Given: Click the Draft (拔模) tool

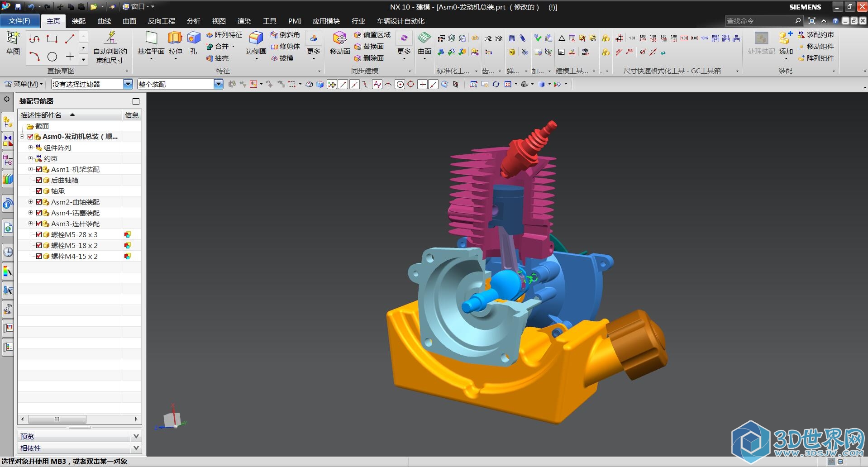Looking at the screenshot, I should click(x=282, y=58).
